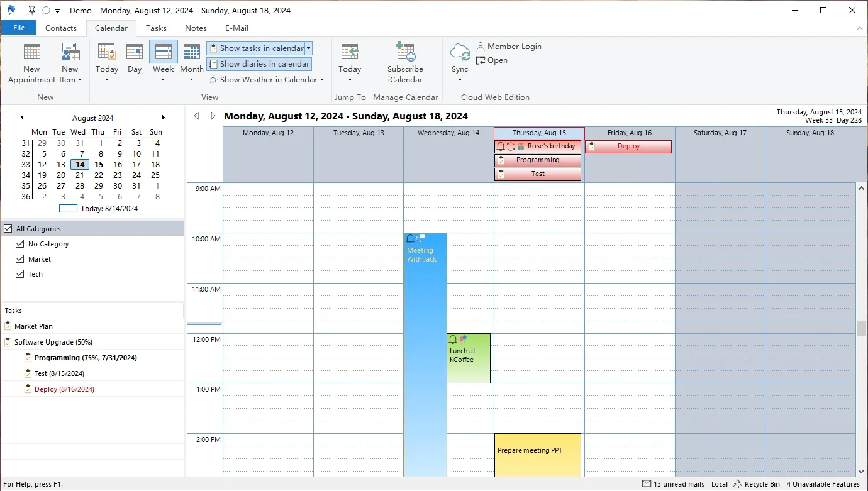Click 13 unread mails envelope
868x491 pixels.
646,484
